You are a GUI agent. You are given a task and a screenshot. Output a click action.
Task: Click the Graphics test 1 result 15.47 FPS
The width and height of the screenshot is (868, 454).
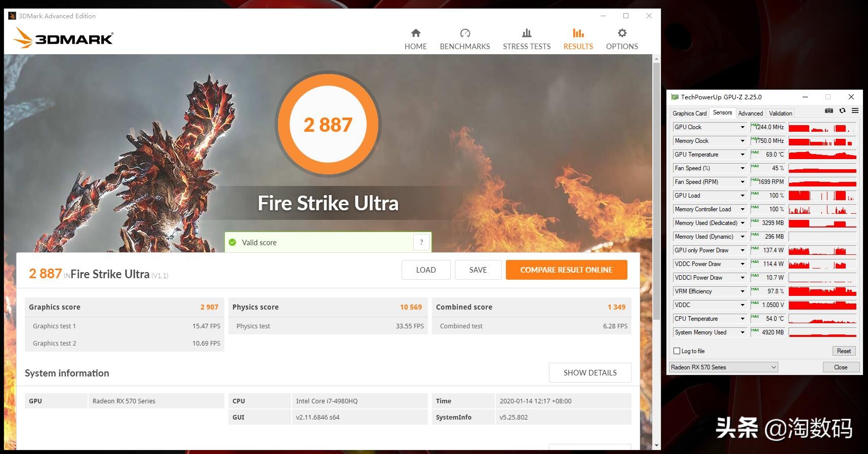click(206, 326)
